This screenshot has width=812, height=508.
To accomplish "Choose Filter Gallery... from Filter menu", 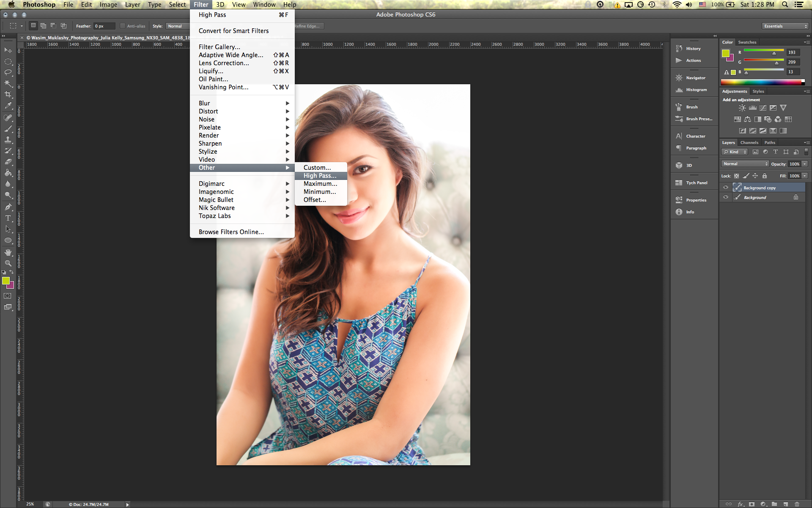I will (x=242, y=47).
